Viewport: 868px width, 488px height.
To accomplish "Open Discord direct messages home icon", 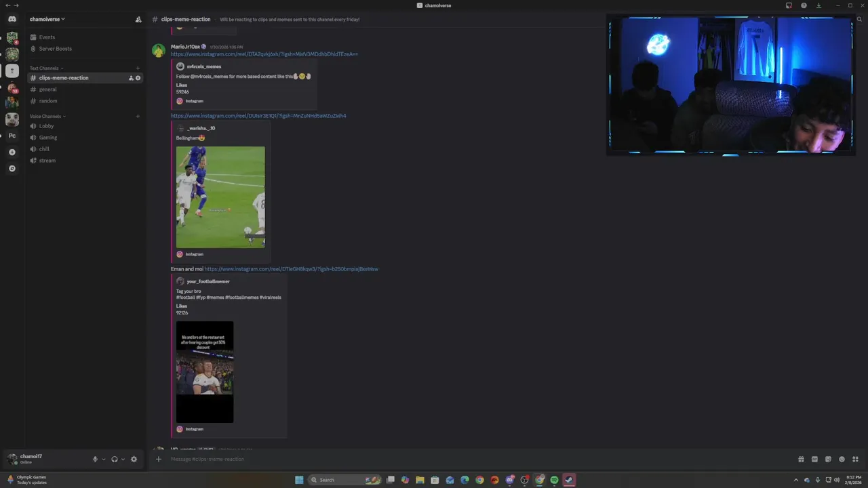I will tap(12, 19).
